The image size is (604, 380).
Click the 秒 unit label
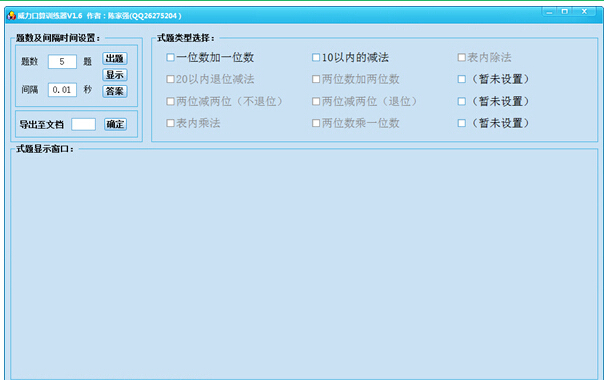(x=88, y=89)
